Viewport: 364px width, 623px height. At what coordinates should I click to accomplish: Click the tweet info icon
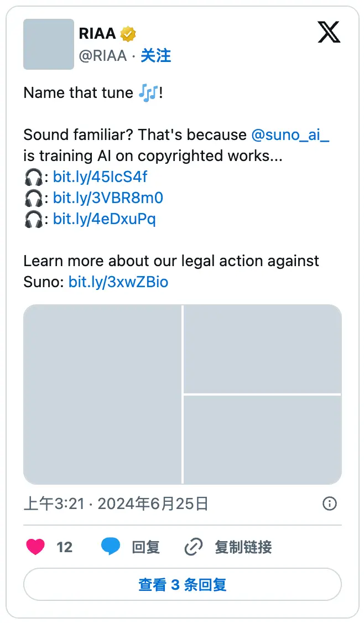(330, 503)
